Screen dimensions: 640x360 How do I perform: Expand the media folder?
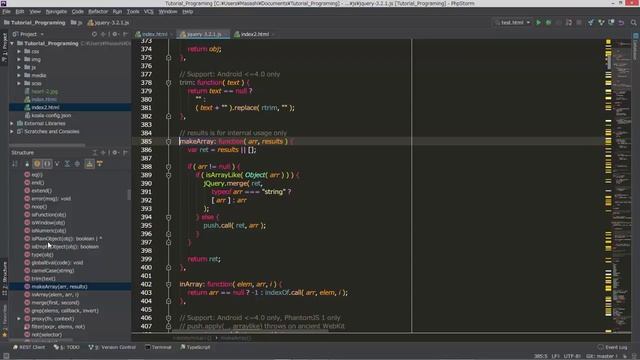coord(19,75)
